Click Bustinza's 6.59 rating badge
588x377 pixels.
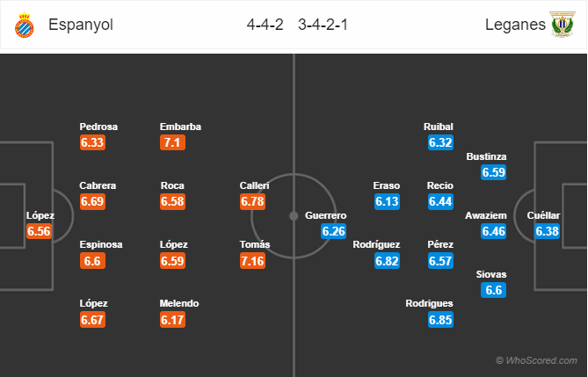pos(493,172)
